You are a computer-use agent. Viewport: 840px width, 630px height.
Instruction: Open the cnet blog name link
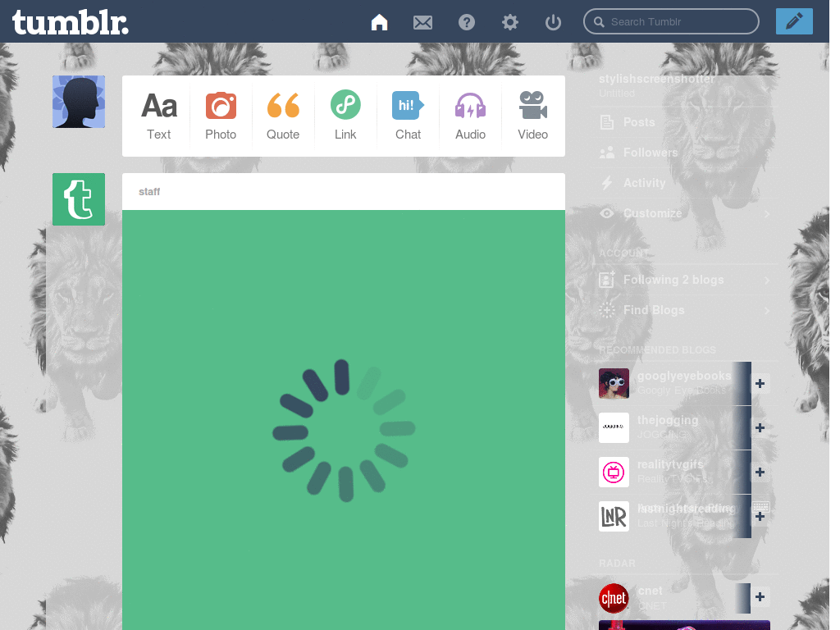(650, 591)
